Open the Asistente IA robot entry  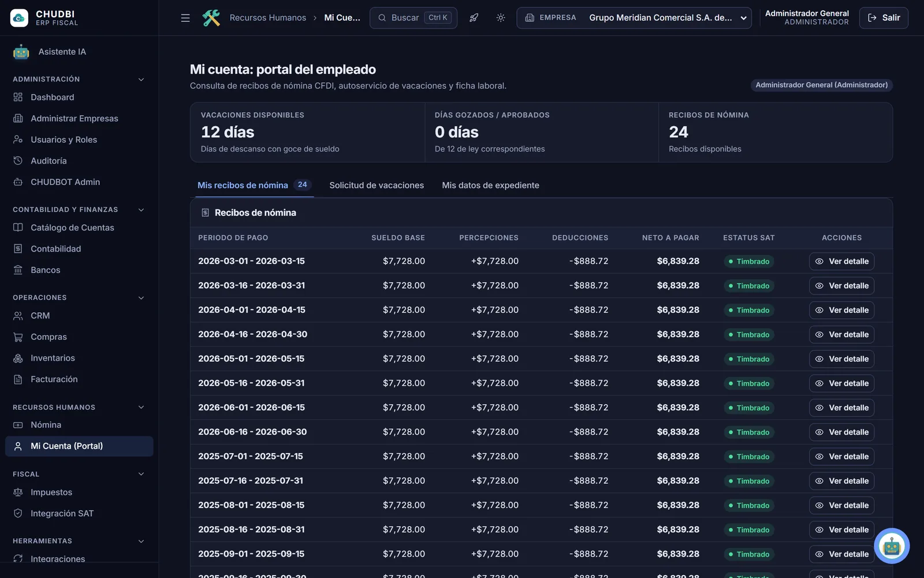pyautogui.click(x=79, y=52)
